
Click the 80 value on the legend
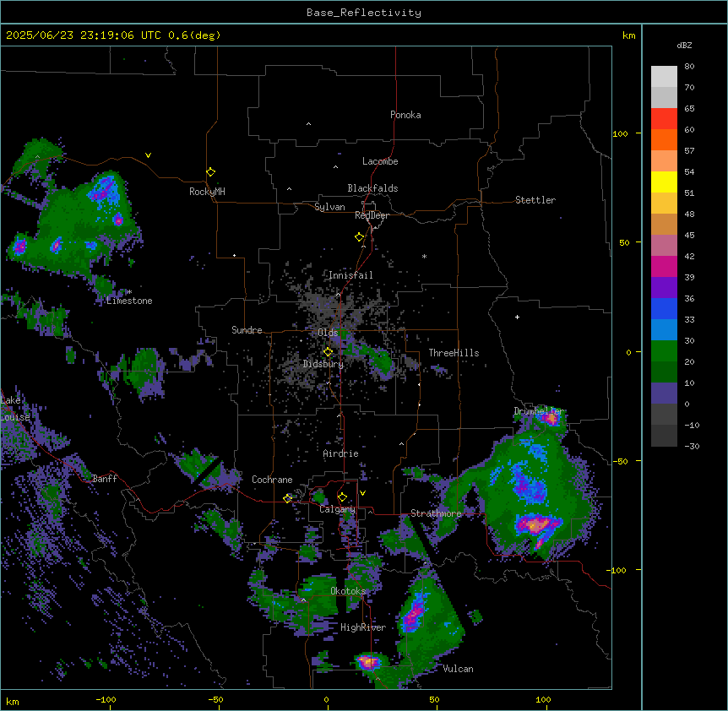pyautogui.click(x=689, y=67)
